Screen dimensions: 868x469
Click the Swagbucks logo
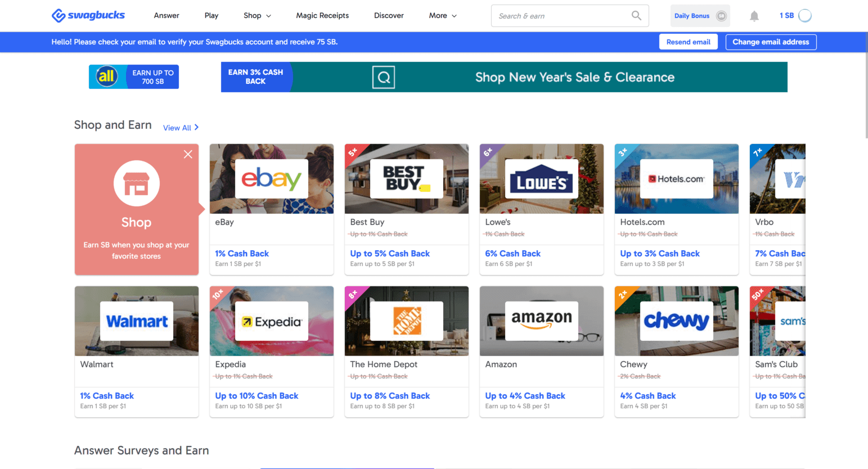pyautogui.click(x=88, y=15)
